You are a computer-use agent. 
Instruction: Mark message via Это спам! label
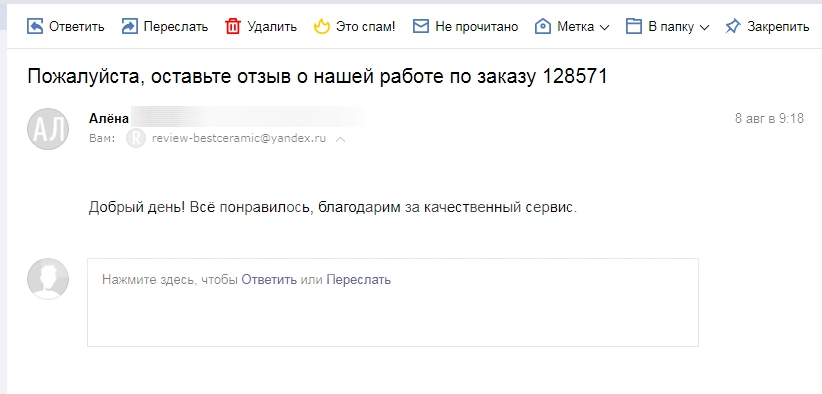[365, 27]
